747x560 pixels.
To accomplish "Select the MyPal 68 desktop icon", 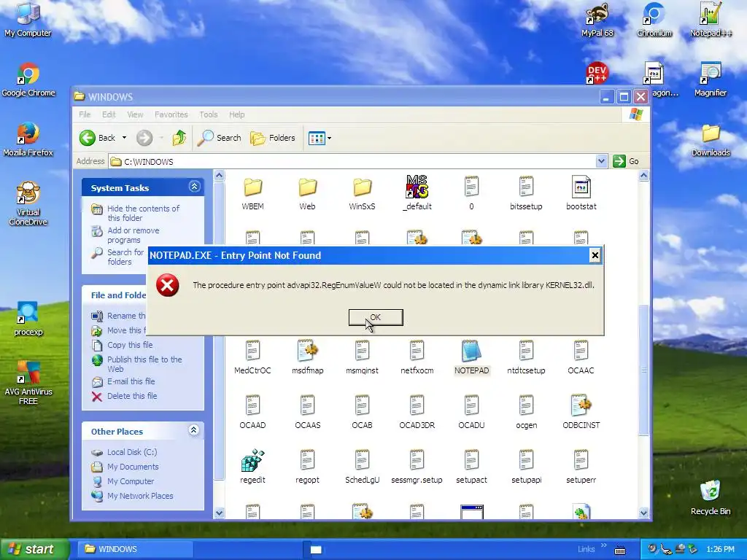I will [597, 20].
